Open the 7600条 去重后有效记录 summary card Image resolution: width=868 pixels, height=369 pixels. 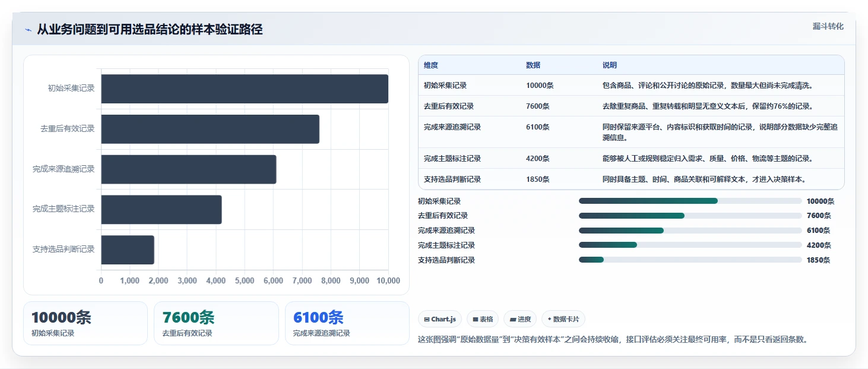coord(216,323)
